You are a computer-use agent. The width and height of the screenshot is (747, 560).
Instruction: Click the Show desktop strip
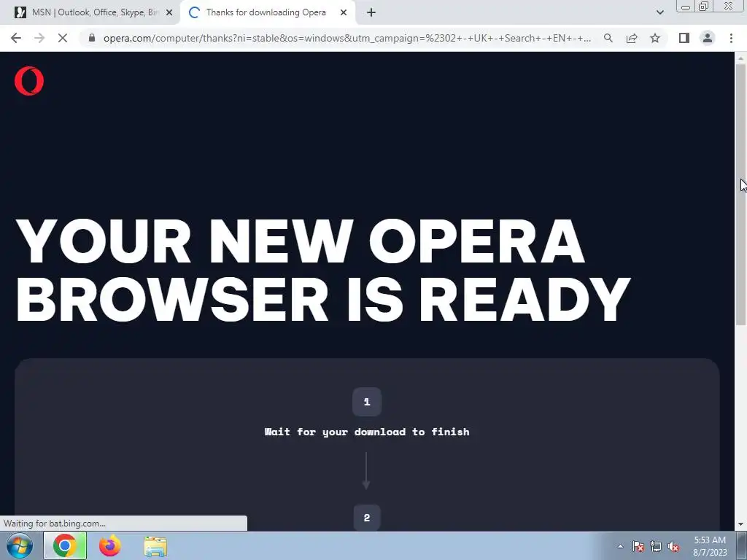point(742,545)
